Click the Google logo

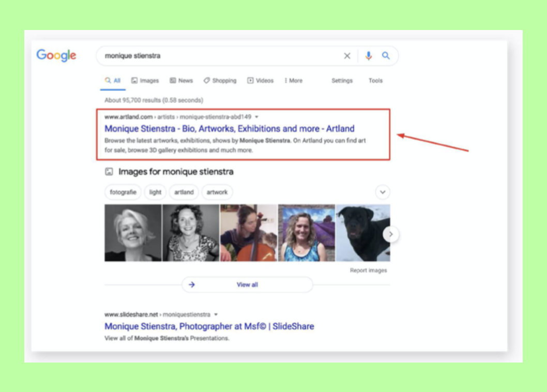coord(56,55)
